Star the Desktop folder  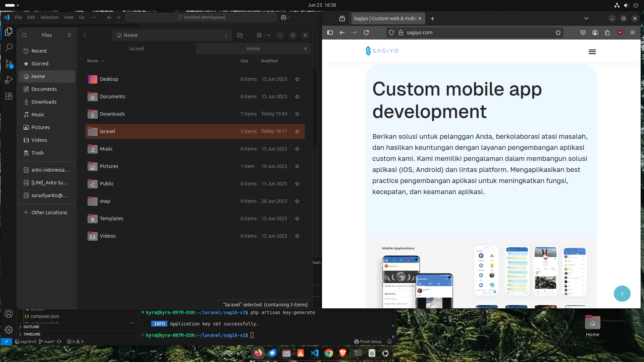point(297,79)
